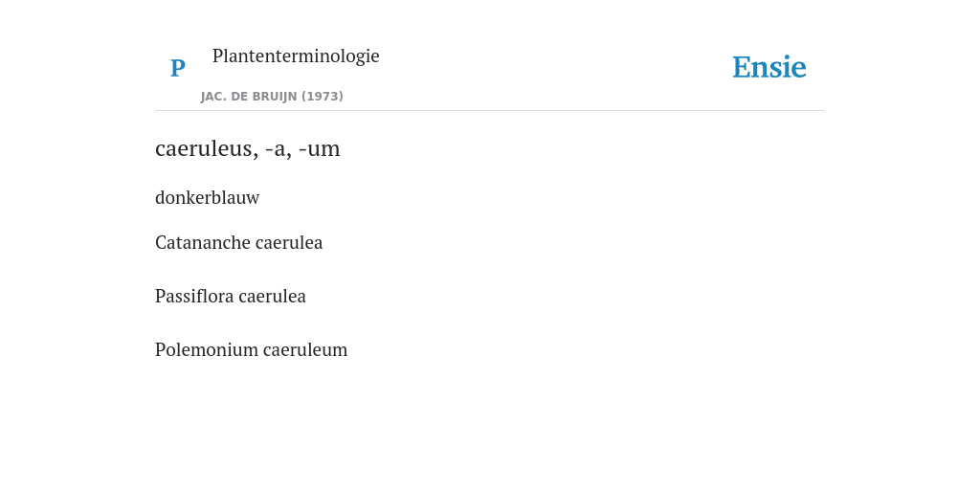Click the initials JAC. in the byline
Viewport: 980px width, 490px height.
(x=214, y=97)
